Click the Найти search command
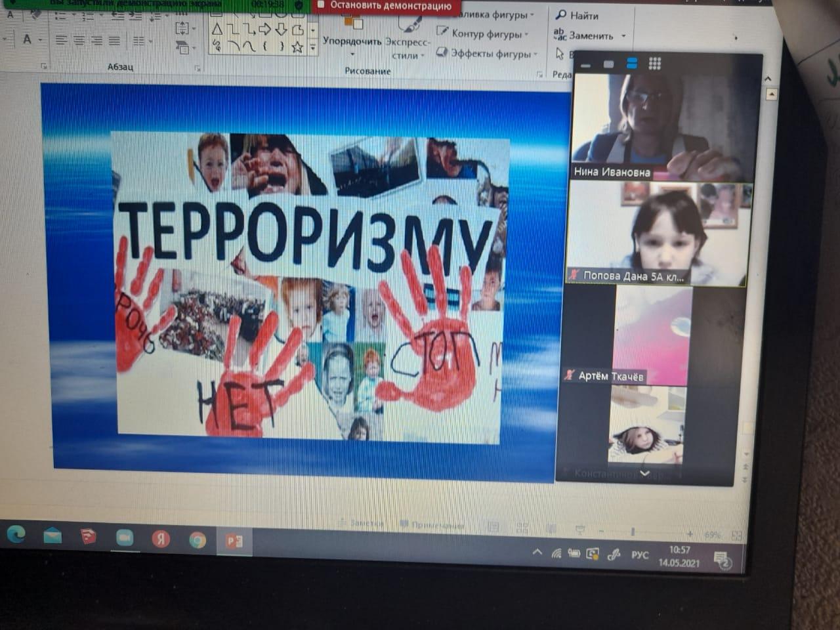Viewport: 840px width, 630px height. (x=577, y=15)
